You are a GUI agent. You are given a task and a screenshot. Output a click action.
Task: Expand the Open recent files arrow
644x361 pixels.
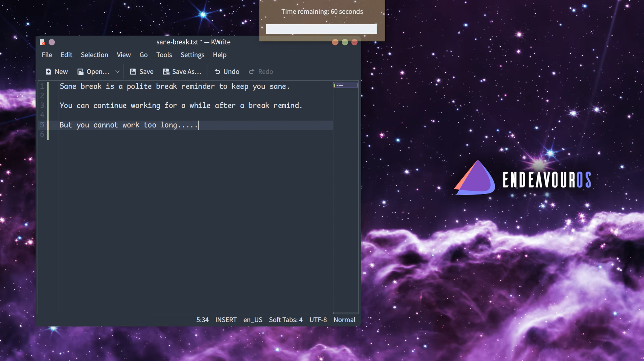click(117, 72)
